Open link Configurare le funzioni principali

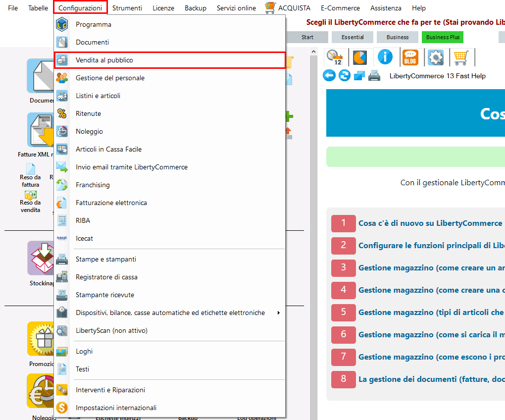pyautogui.click(x=432, y=246)
